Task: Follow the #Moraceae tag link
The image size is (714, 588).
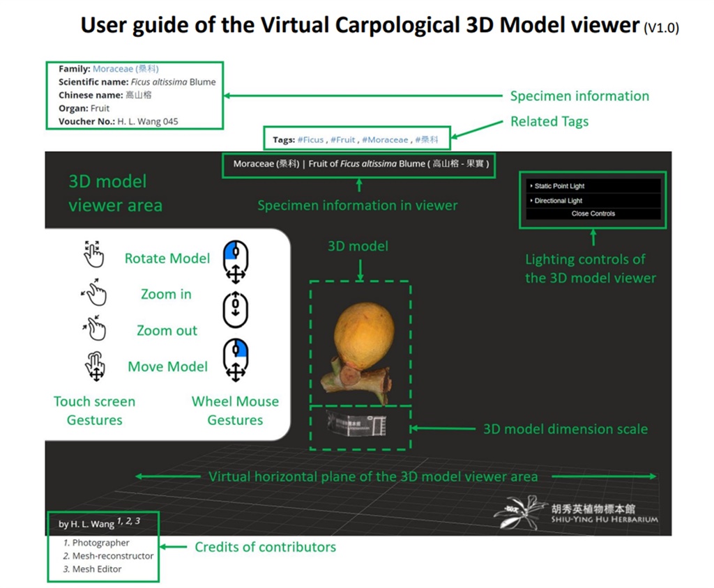Action: coord(386,139)
